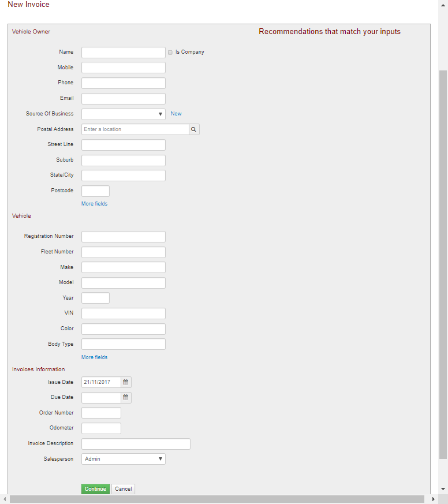Focus the Odometer input field
The image size is (448, 504).
point(101,428)
